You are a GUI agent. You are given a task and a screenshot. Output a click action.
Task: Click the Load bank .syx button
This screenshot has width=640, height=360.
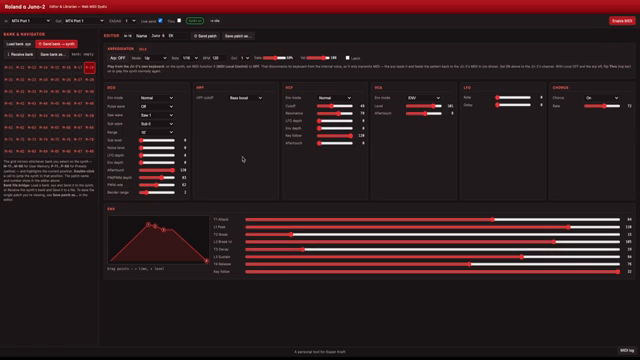[19, 44]
